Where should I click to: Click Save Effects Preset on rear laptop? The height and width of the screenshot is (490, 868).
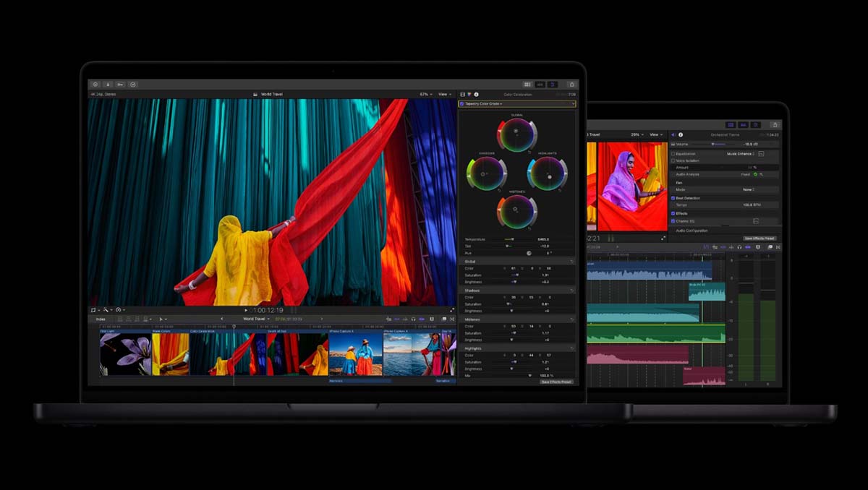pyautogui.click(x=760, y=238)
